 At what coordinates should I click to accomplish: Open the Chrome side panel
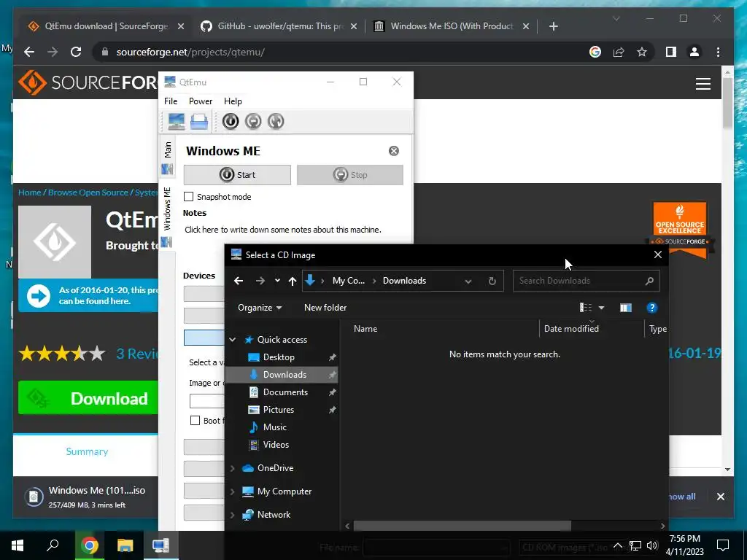point(671,52)
